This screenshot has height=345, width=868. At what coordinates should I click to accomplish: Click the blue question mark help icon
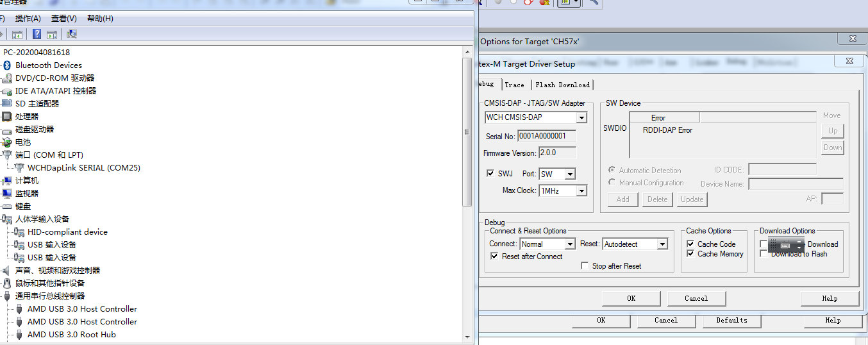37,34
